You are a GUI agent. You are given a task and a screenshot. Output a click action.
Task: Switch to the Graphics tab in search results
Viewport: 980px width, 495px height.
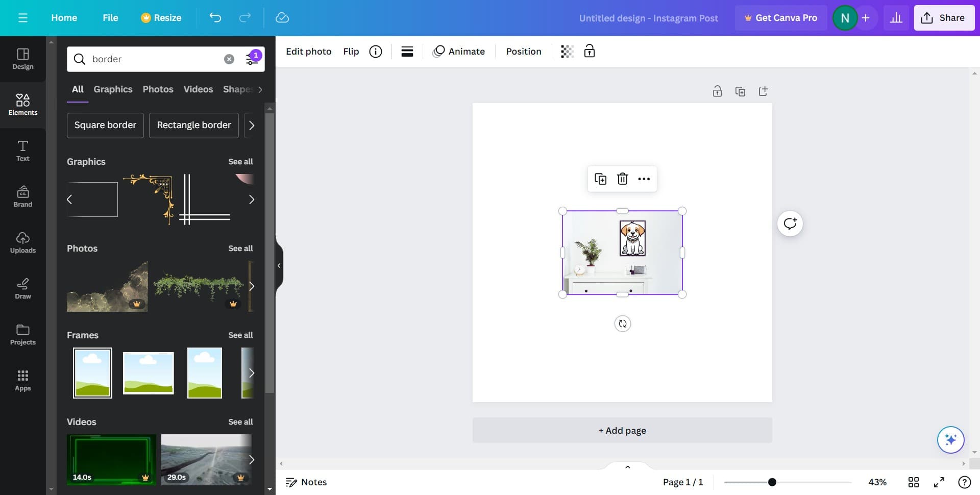point(113,89)
